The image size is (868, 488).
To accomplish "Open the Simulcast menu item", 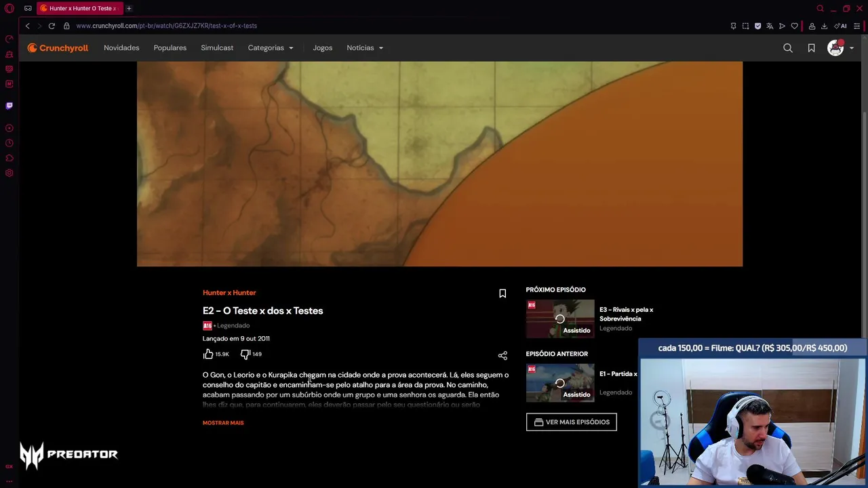I will point(217,48).
